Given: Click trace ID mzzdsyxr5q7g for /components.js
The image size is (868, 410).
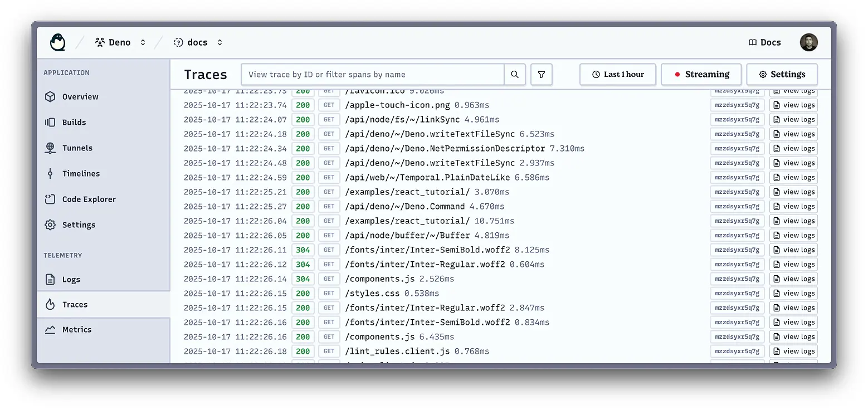Looking at the screenshot, I should (737, 279).
